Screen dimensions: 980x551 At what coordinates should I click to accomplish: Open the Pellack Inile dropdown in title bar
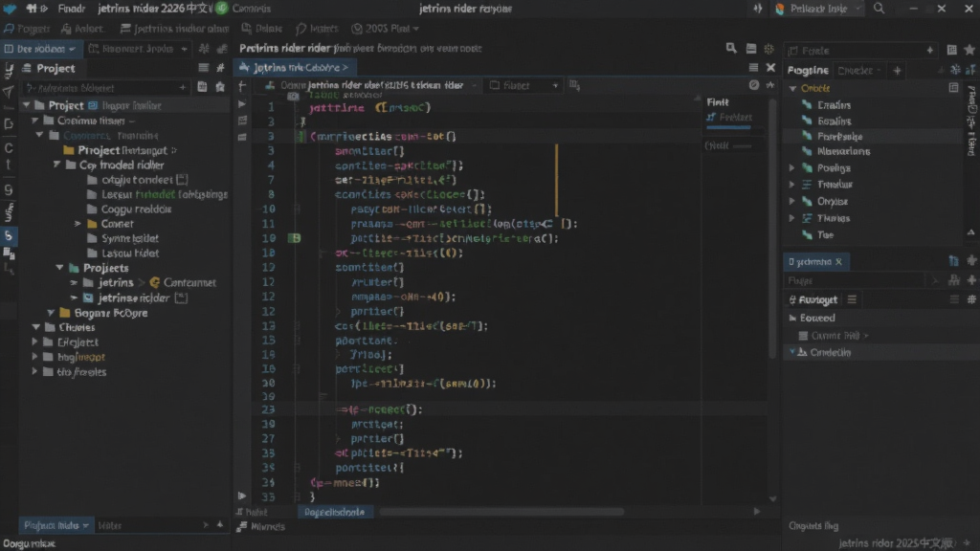coord(819,9)
